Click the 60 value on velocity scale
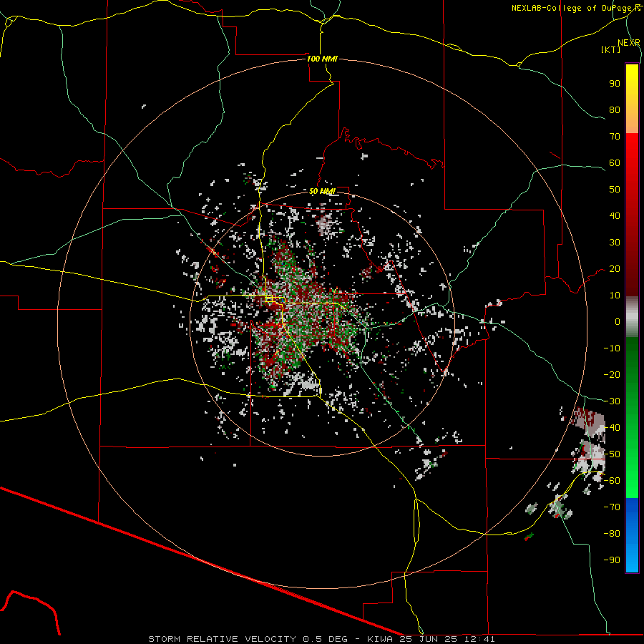The image size is (644, 644). tap(615, 162)
